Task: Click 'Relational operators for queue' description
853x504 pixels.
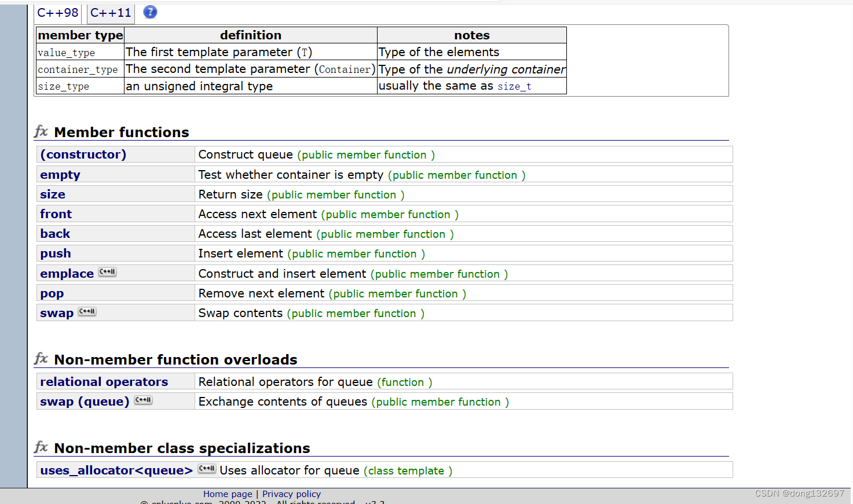Action: [285, 382]
